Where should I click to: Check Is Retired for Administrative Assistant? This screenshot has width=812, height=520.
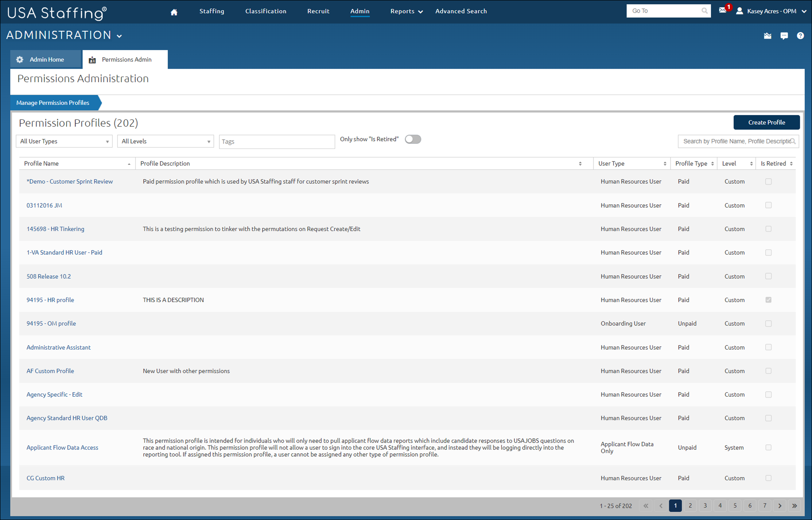(x=769, y=347)
